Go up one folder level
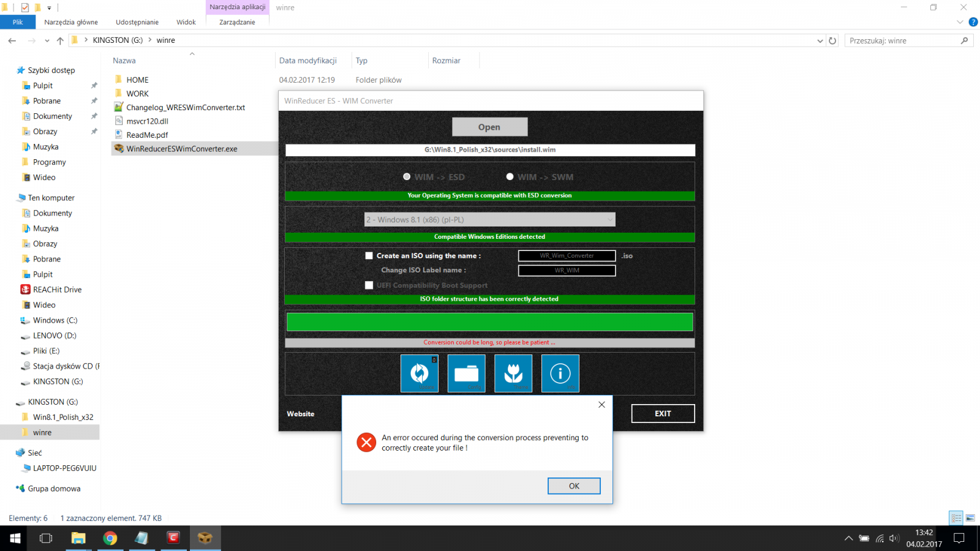This screenshot has width=980, height=551. click(60, 40)
